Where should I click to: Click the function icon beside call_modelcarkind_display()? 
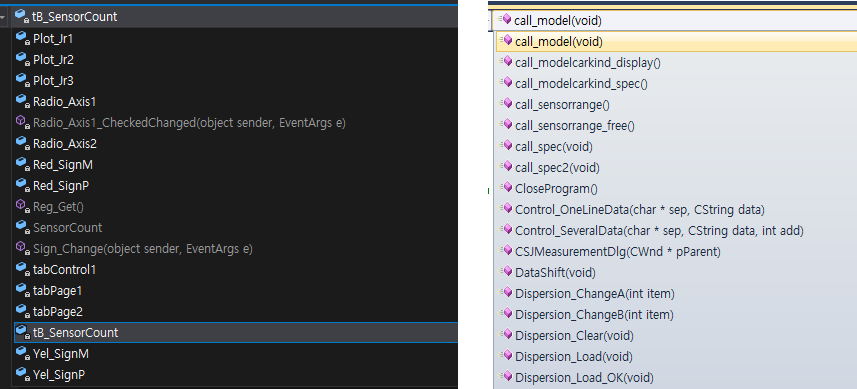(x=506, y=62)
